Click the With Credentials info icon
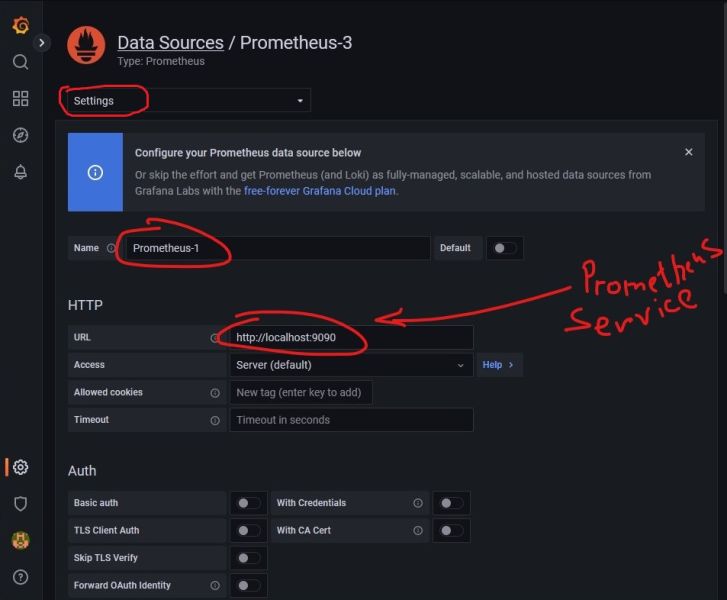727x600 pixels. point(418,503)
